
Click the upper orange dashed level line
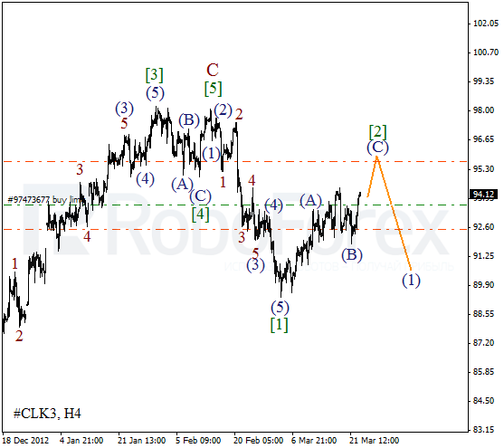(234, 161)
